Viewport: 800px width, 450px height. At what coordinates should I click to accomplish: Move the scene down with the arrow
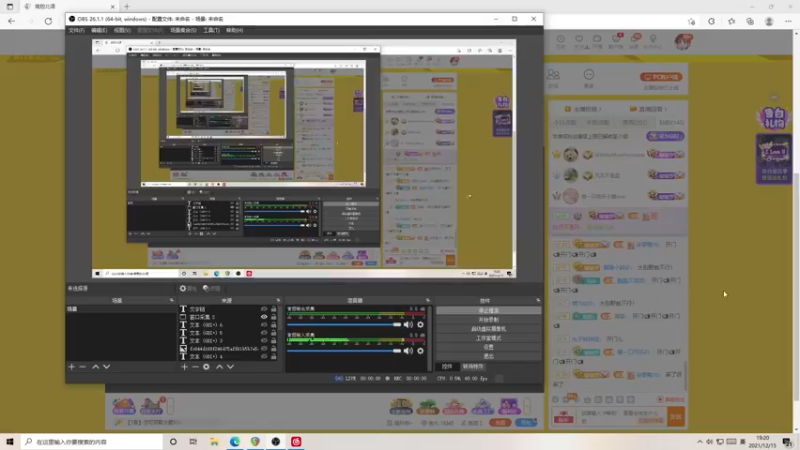pos(107,366)
